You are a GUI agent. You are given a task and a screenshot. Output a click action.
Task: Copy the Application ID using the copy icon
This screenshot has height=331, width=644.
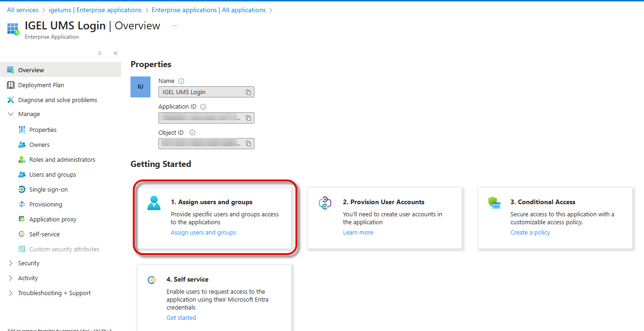coord(249,117)
